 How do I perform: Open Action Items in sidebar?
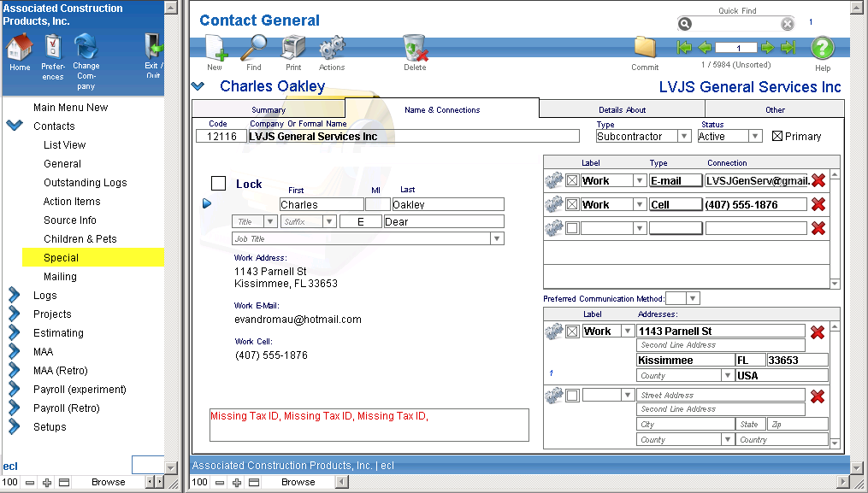coord(72,202)
